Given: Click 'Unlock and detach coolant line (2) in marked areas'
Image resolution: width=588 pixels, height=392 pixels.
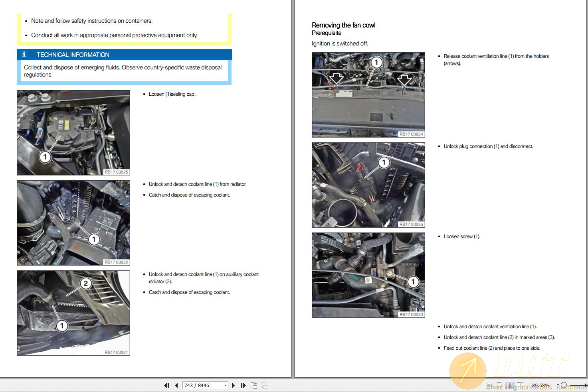Looking at the screenshot, I should click(x=499, y=337).
